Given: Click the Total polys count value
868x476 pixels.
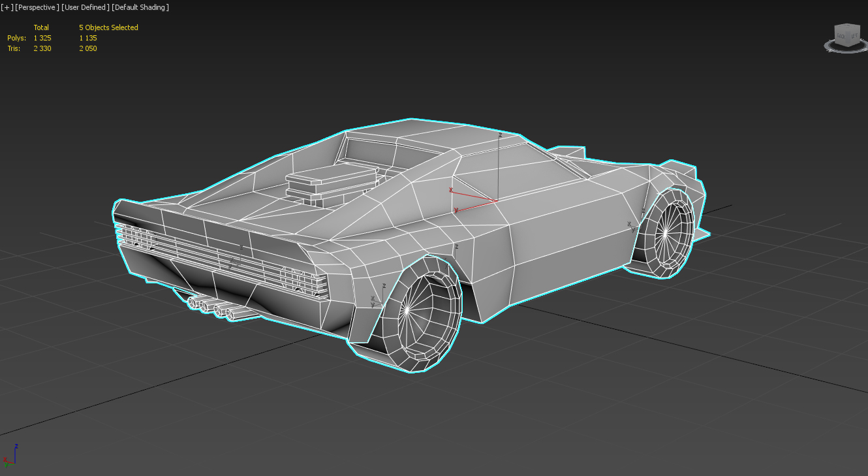Looking at the screenshot, I should 42,38.
